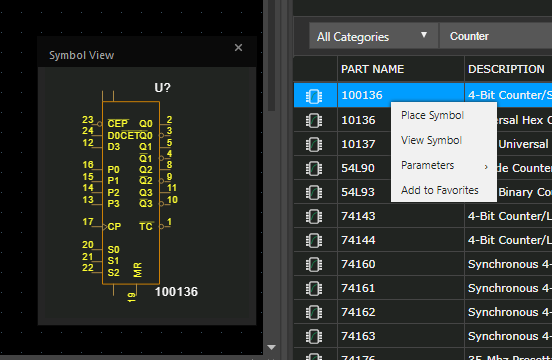The image size is (552, 360).
Task: Click the part icon in the 10137 row
Action: click(x=314, y=144)
